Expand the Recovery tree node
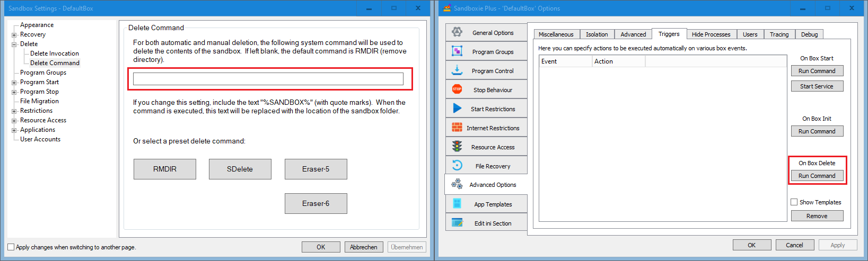Viewport: 868px width, 261px height. 14,35
